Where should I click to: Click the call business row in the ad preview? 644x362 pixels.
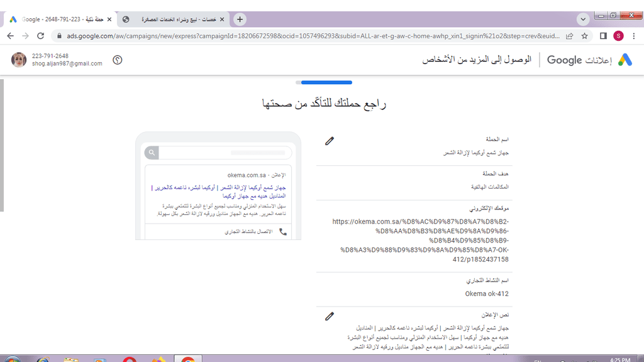[x=218, y=232]
